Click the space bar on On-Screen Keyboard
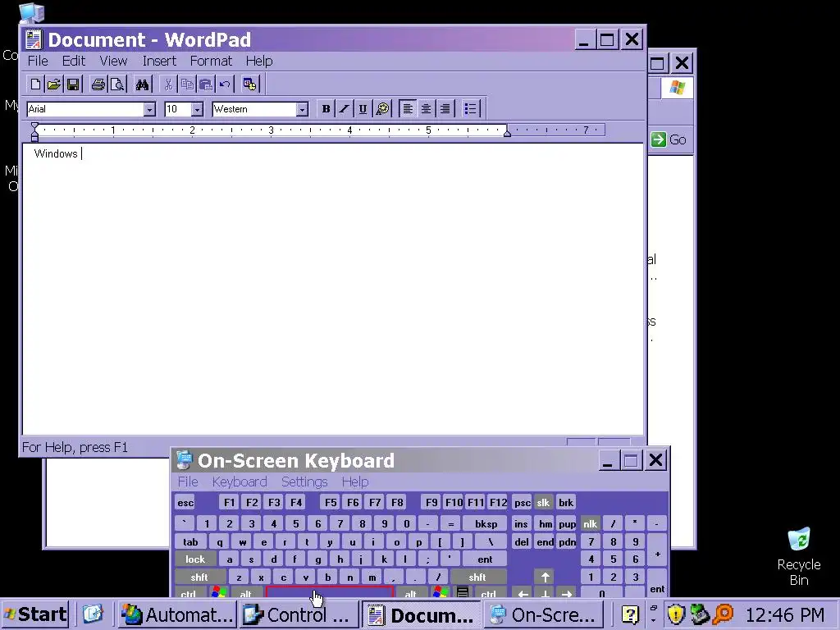 click(x=330, y=592)
